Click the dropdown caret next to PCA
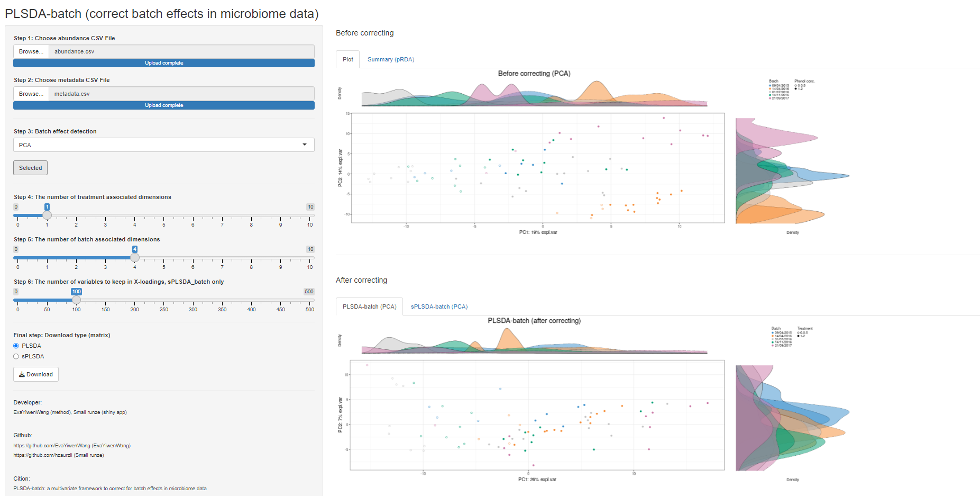Screen dimensions: 980x496 (305, 145)
